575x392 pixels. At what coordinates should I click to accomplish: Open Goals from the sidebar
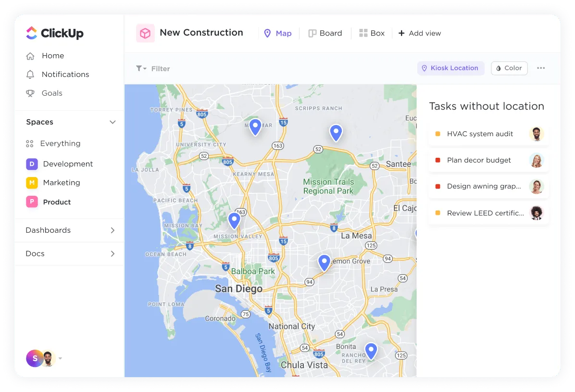click(x=52, y=93)
